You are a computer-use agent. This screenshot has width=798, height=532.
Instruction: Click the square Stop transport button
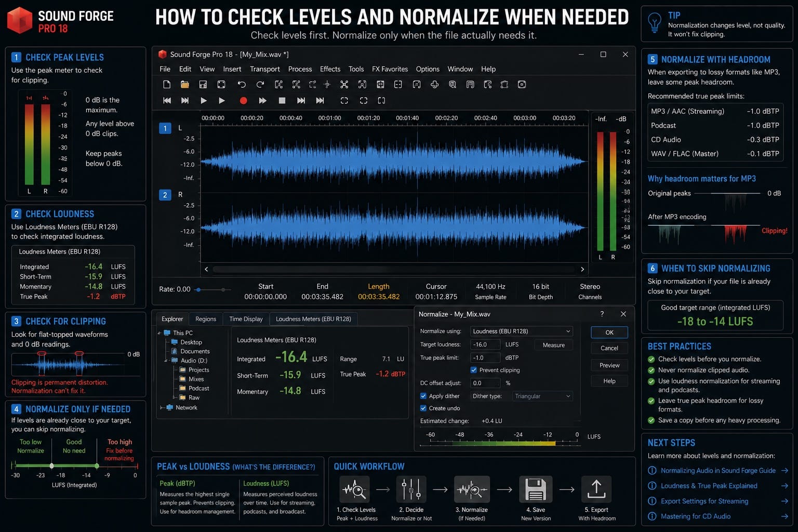tap(282, 101)
